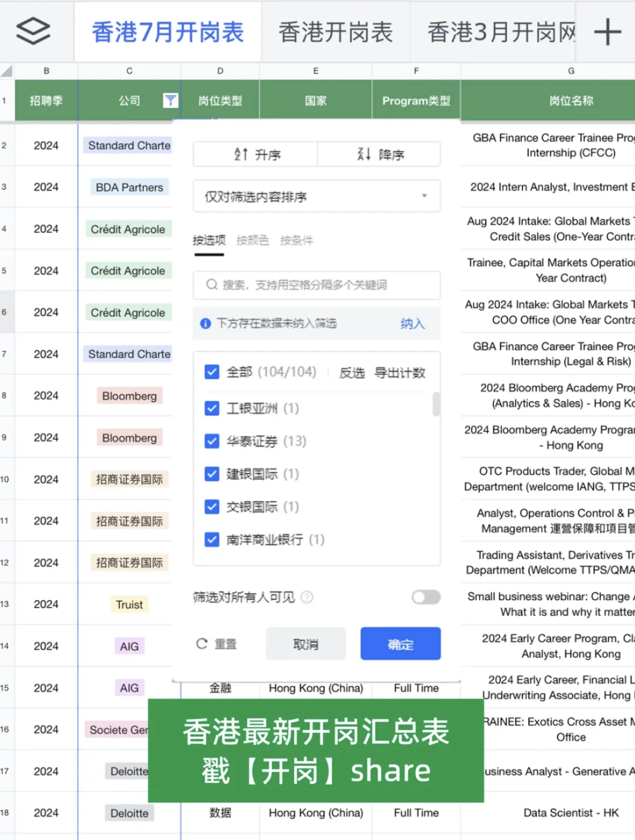Image resolution: width=635 pixels, height=840 pixels.
Task: Add a new sheet with plus icon
Action: tap(607, 32)
